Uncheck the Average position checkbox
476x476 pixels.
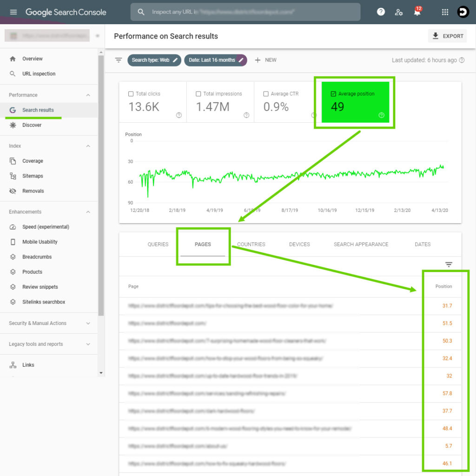333,94
